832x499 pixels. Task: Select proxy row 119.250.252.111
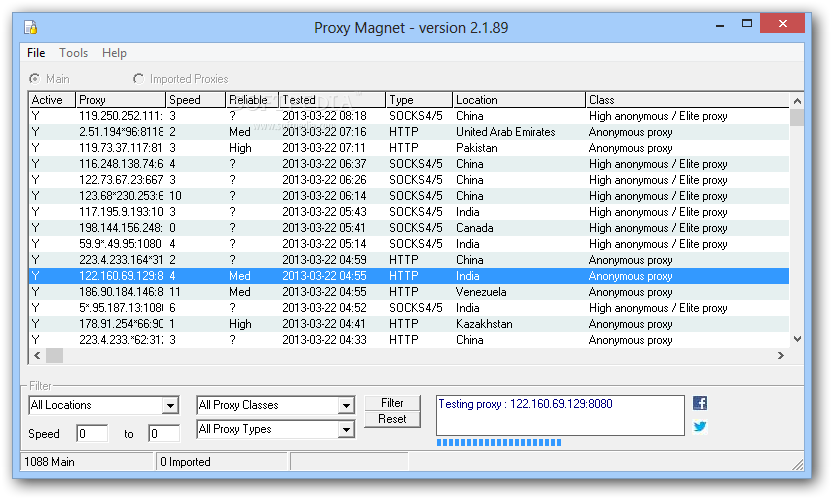pos(409,116)
